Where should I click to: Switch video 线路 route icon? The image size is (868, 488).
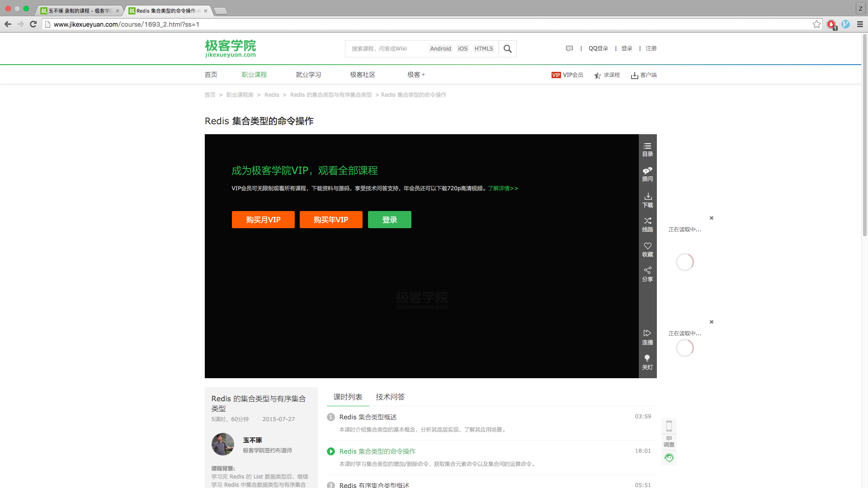coord(647,224)
